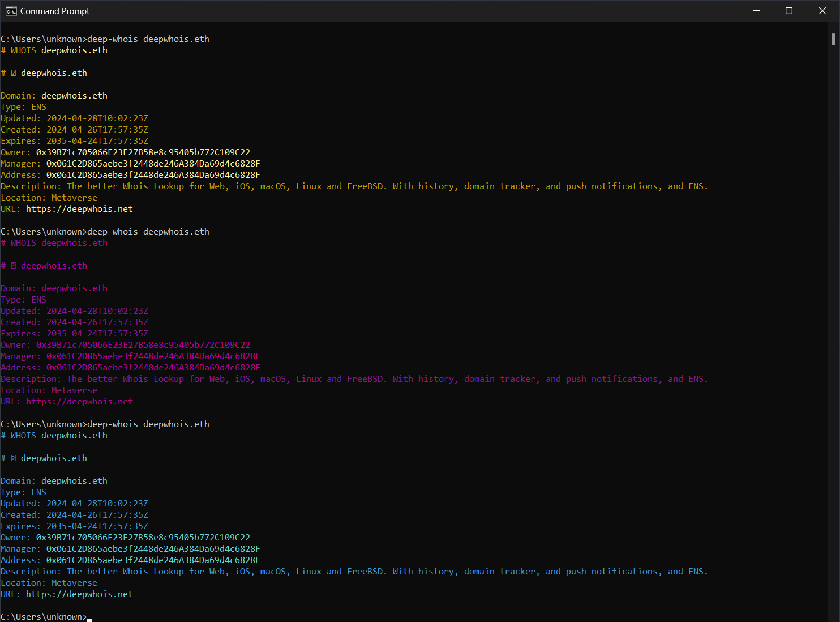Image resolution: width=840 pixels, height=622 pixels.
Task: Select the Domain: deepwhois.eth yellow text
Action: (54, 95)
